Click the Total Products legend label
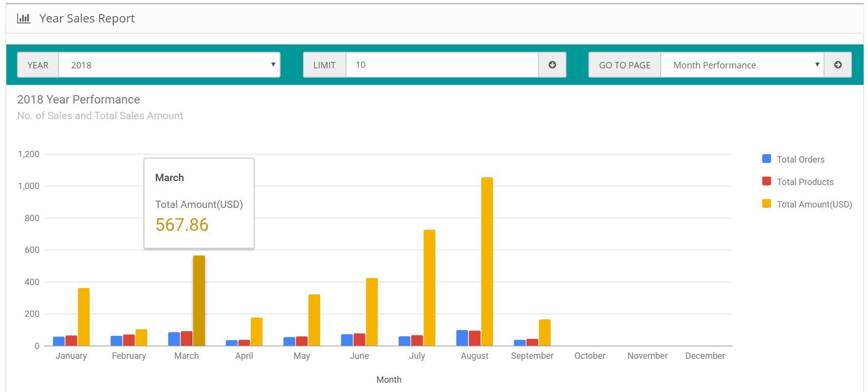This screenshot has width=868, height=392. (x=805, y=182)
